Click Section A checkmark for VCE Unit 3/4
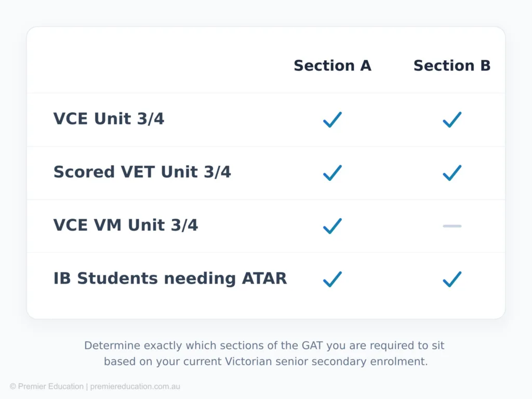 [332, 119]
